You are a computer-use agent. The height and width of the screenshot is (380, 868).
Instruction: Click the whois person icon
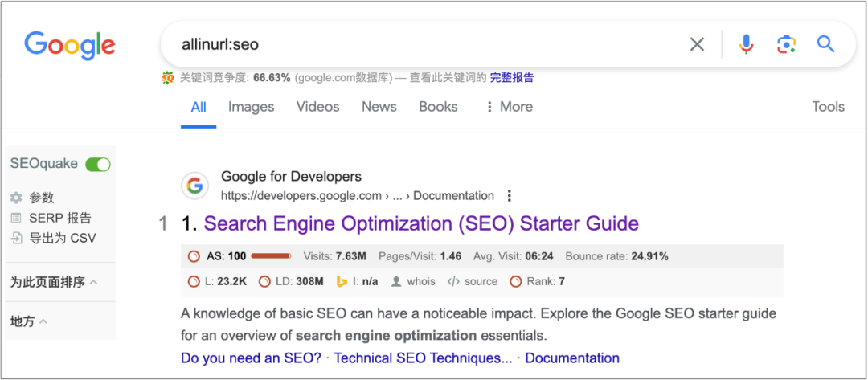pyautogui.click(x=395, y=281)
